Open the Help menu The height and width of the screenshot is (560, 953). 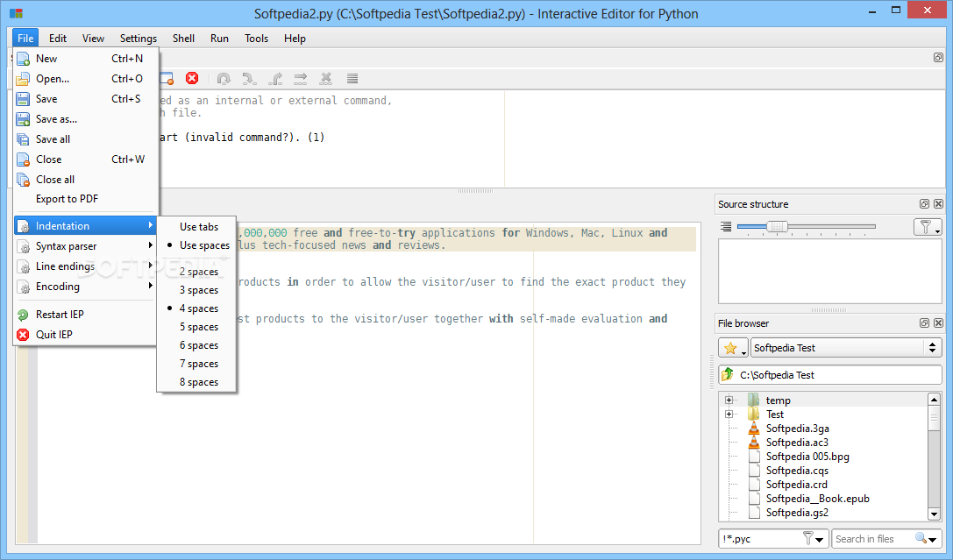295,39
